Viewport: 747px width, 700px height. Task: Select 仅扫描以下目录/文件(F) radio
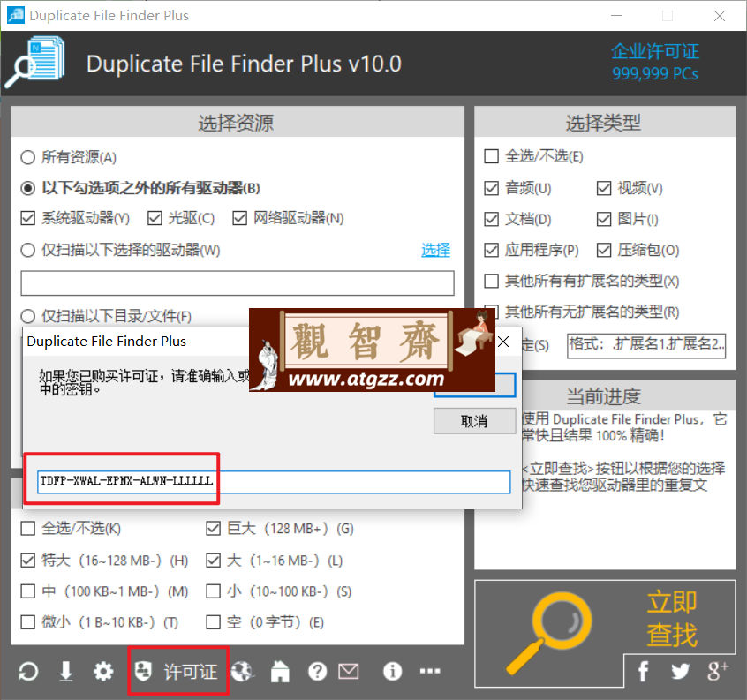pos(28,316)
